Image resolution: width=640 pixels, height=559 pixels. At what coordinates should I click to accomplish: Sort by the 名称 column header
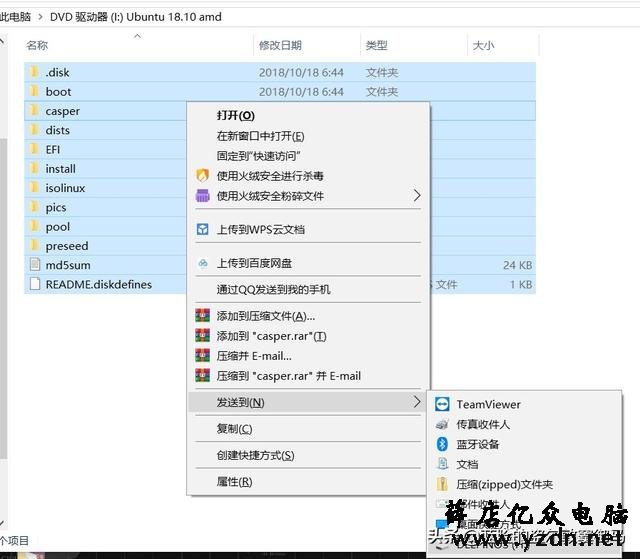37,45
